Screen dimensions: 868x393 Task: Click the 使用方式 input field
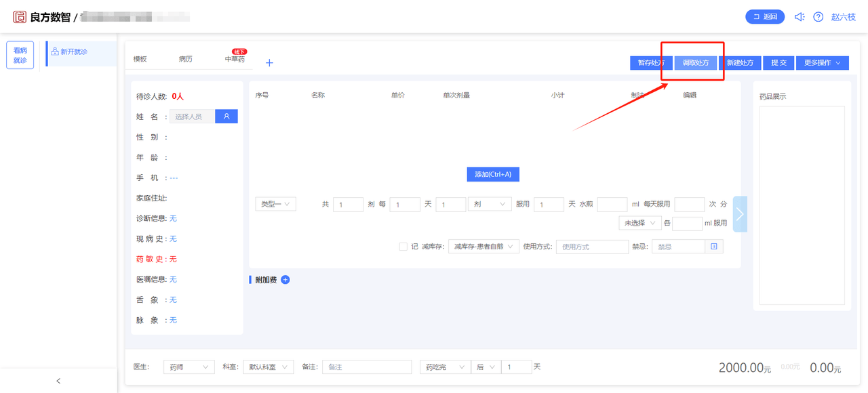(593, 247)
